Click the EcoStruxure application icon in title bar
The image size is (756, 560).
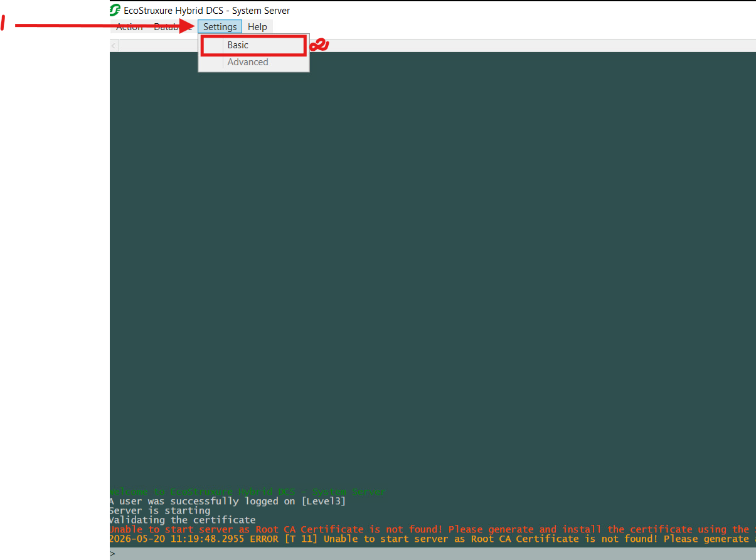[x=115, y=11]
